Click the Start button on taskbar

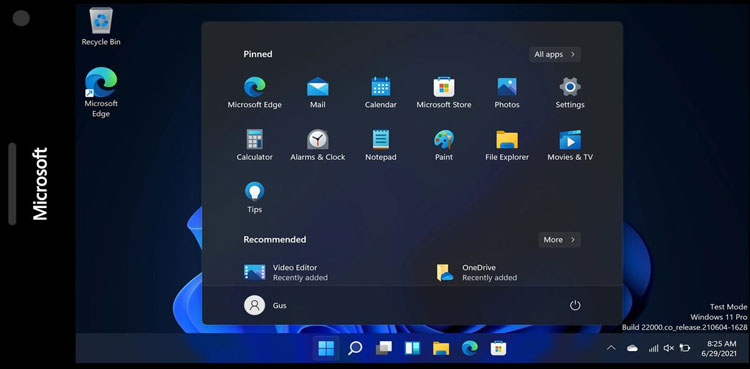326,348
